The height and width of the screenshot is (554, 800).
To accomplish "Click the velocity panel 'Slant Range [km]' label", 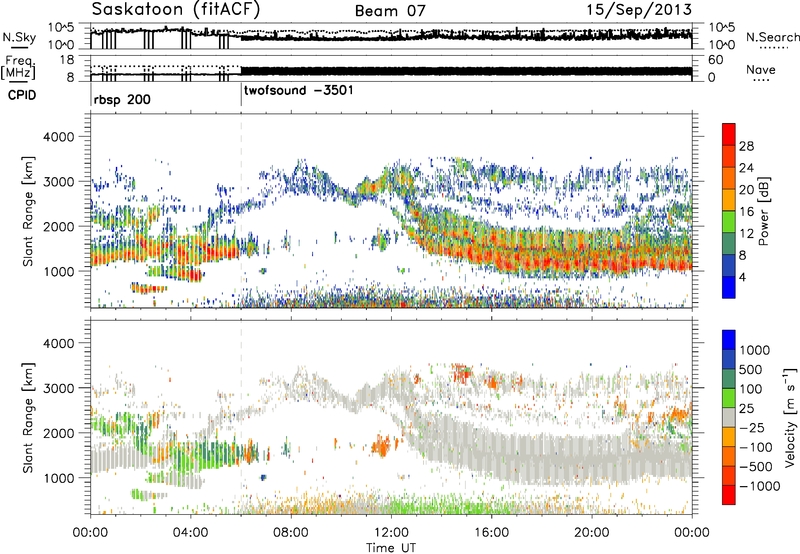I will 28,417.
